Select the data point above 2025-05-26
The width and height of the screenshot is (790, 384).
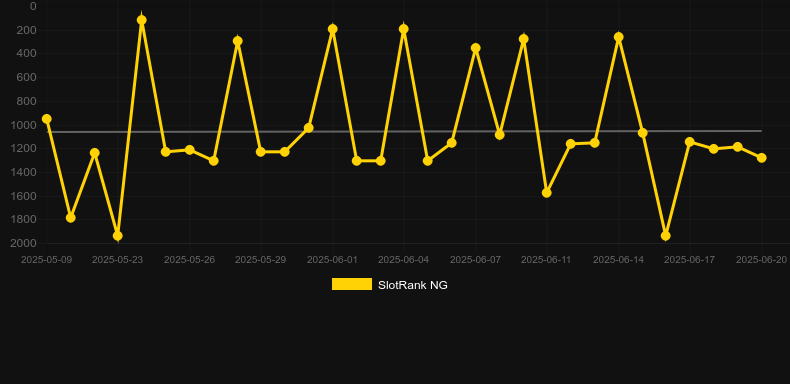[x=190, y=150]
